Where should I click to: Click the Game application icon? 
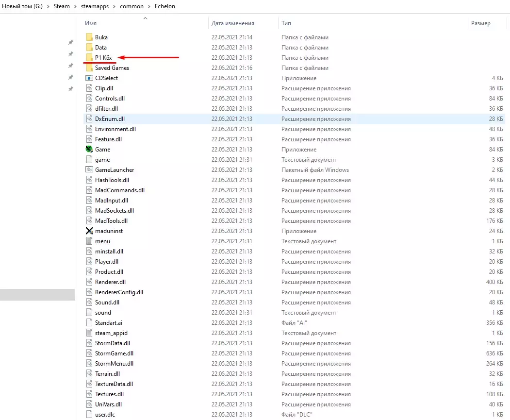coord(89,150)
